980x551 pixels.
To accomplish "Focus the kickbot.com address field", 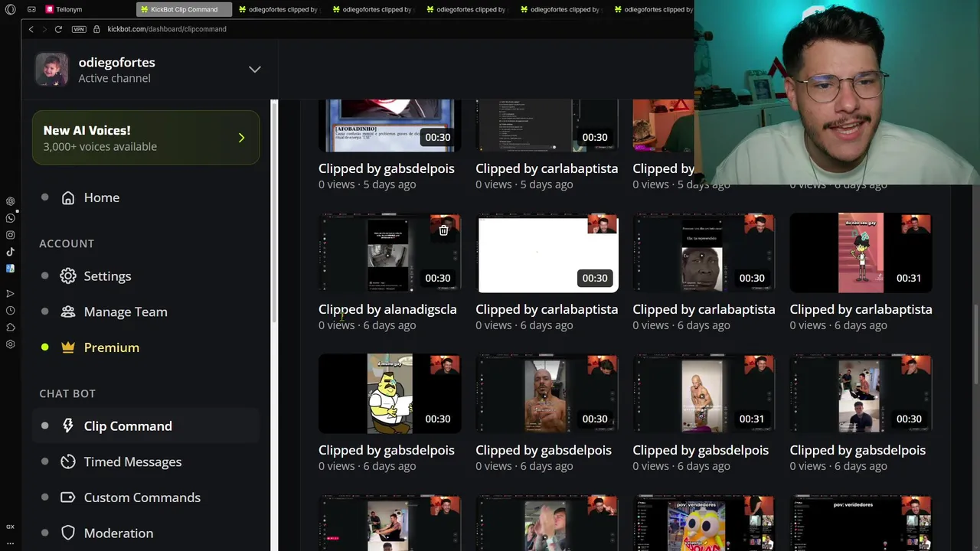I will (167, 29).
